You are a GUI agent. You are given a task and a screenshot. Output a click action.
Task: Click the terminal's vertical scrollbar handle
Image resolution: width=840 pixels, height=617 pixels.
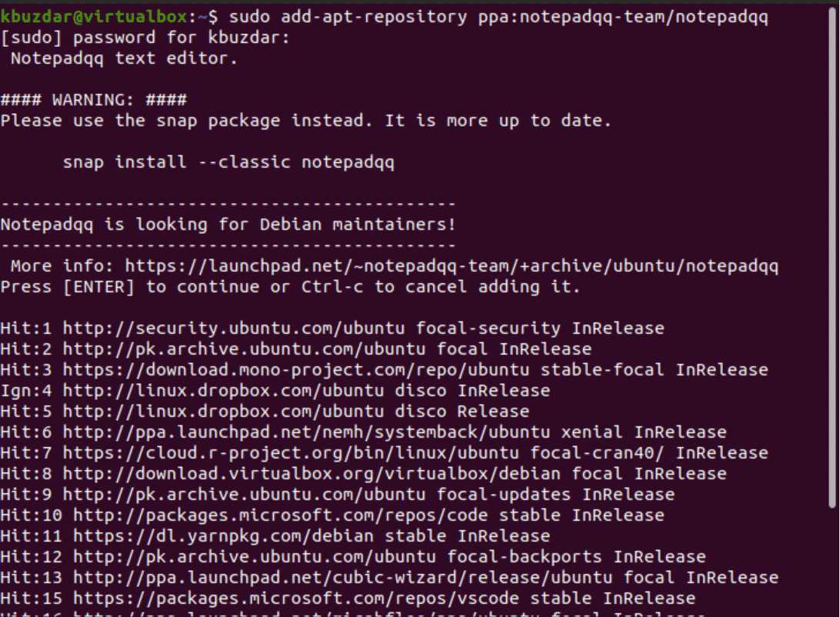(x=832, y=257)
